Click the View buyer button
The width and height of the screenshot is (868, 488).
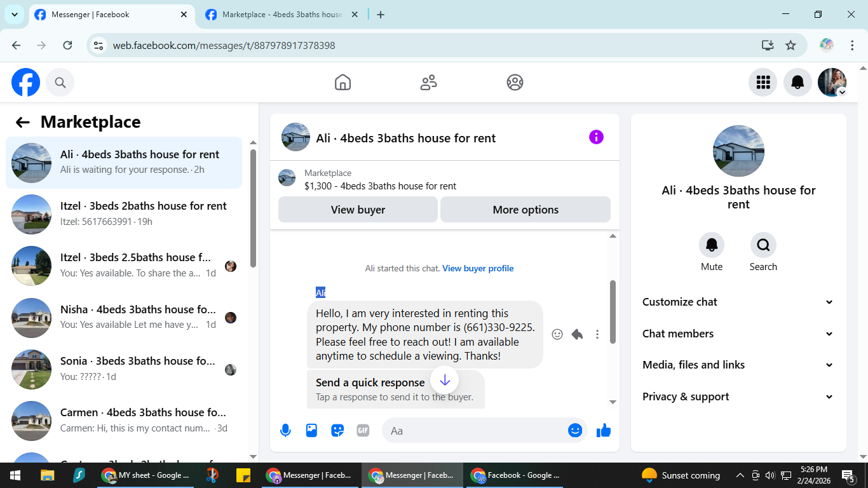pyautogui.click(x=358, y=210)
